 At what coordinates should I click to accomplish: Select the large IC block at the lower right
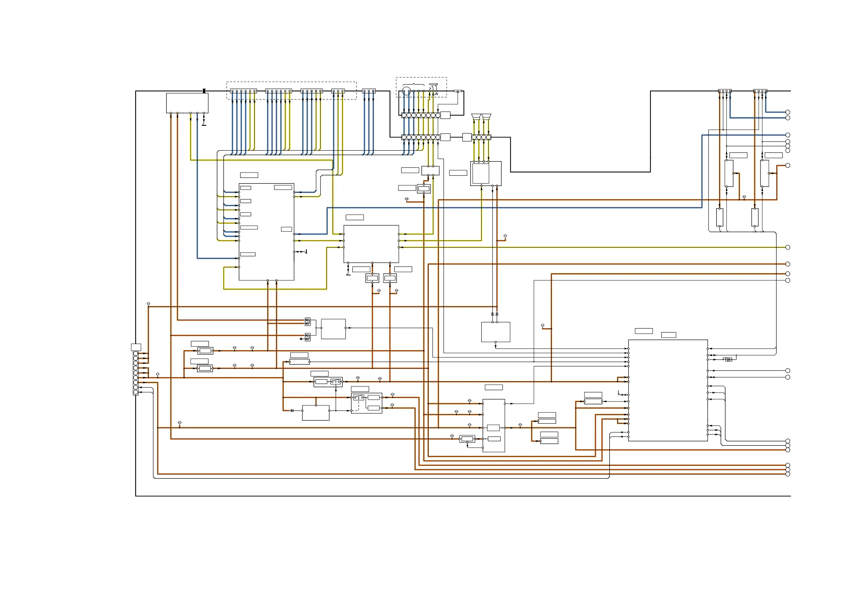click(x=668, y=390)
